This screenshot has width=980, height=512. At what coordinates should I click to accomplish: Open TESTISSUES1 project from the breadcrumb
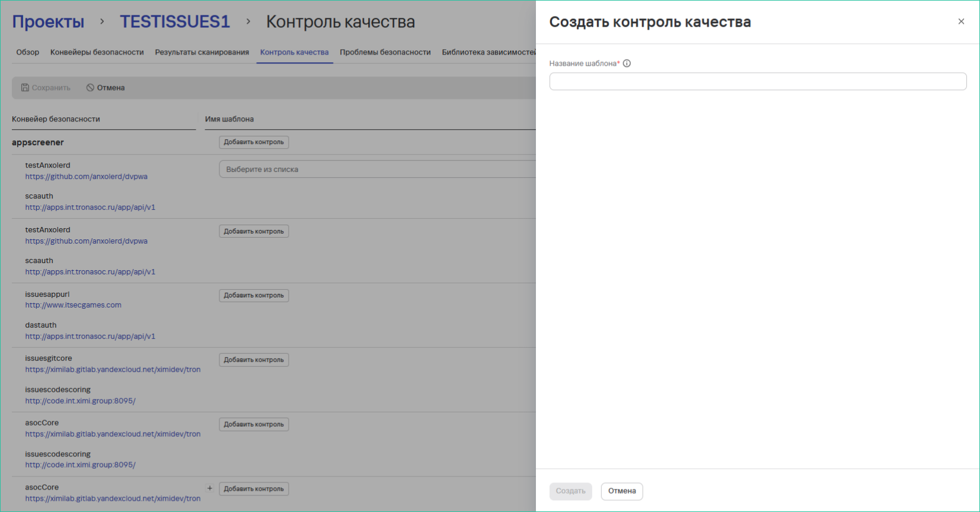click(175, 22)
